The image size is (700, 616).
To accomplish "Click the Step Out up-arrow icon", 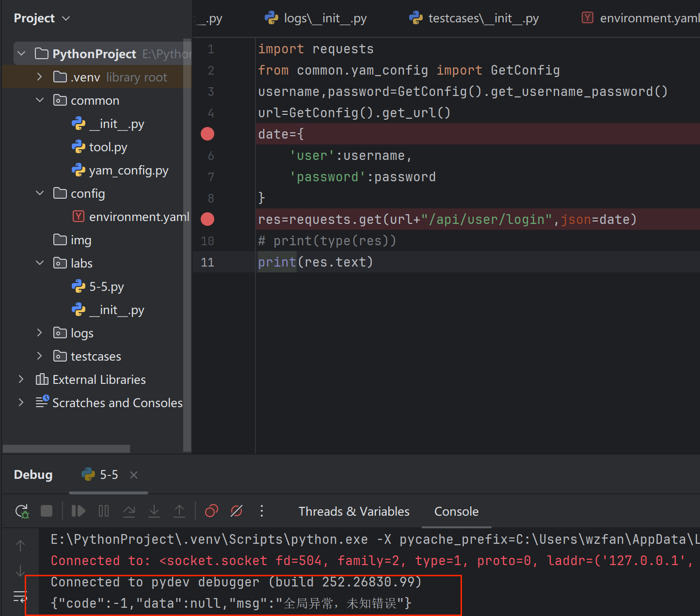I will pyautogui.click(x=179, y=511).
